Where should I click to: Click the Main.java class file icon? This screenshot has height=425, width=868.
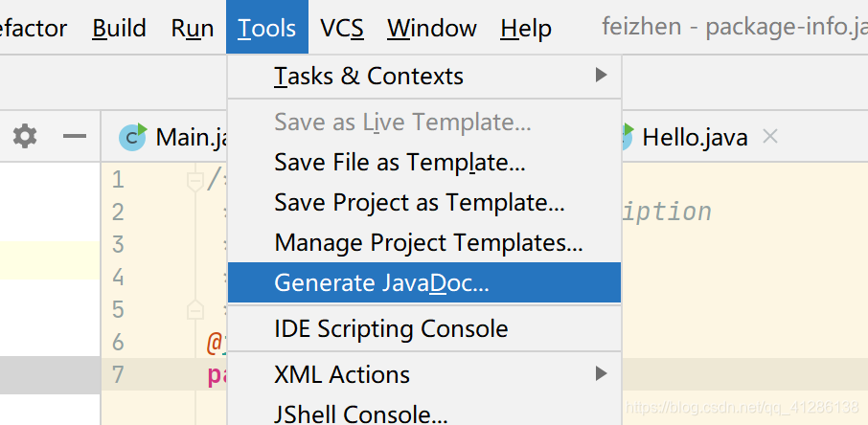(x=132, y=137)
